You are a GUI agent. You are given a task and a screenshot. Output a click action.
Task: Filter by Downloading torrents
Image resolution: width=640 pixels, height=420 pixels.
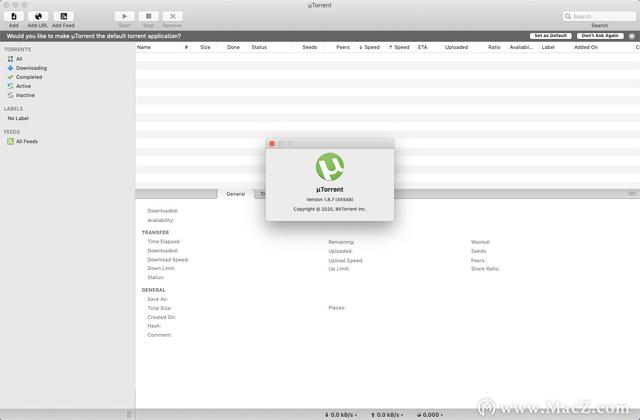click(31, 68)
